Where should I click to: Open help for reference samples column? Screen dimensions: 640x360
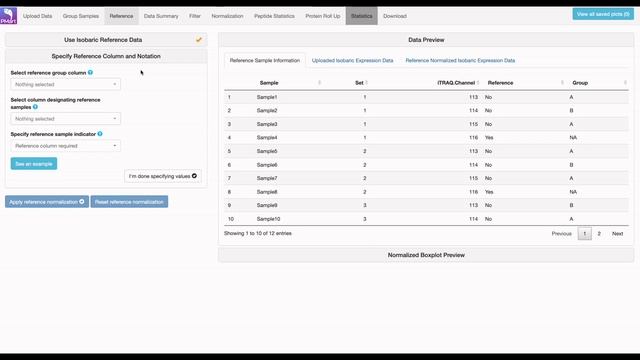(35, 107)
